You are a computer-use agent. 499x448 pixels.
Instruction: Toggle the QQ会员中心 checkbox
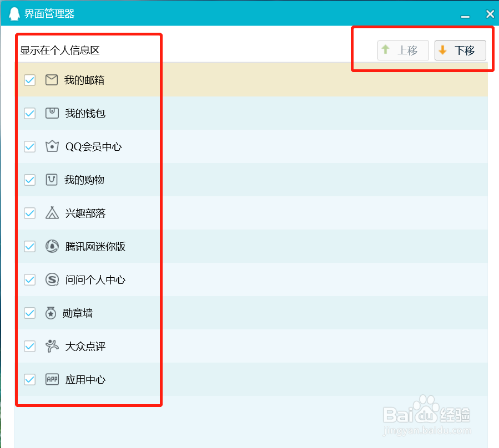tap(29, 146)
